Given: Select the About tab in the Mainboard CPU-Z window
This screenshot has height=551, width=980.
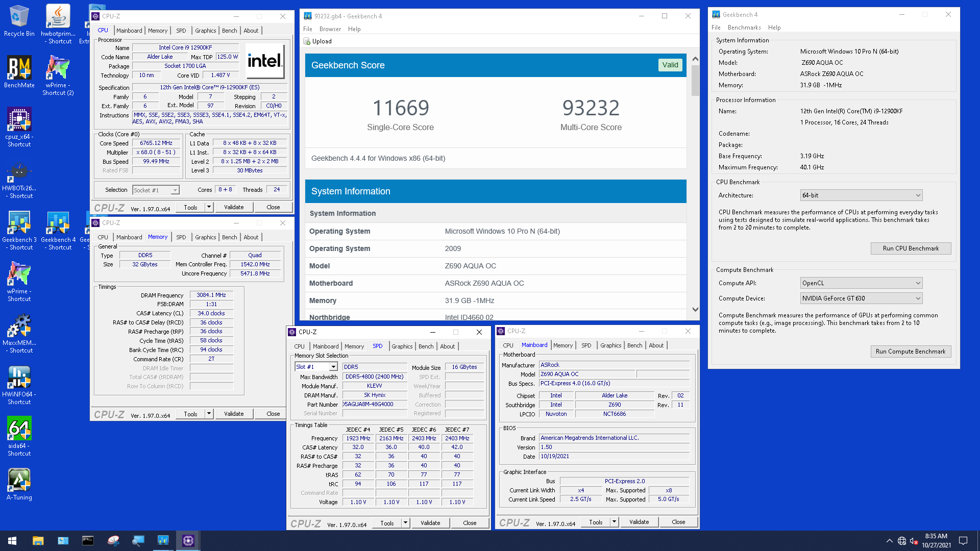Looking at the screenshot, I should [656, 345].
